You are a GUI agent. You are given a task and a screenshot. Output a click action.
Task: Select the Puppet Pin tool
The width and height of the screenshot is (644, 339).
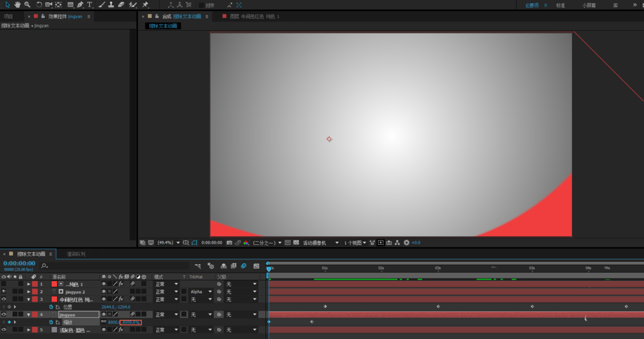coord(146,5)
